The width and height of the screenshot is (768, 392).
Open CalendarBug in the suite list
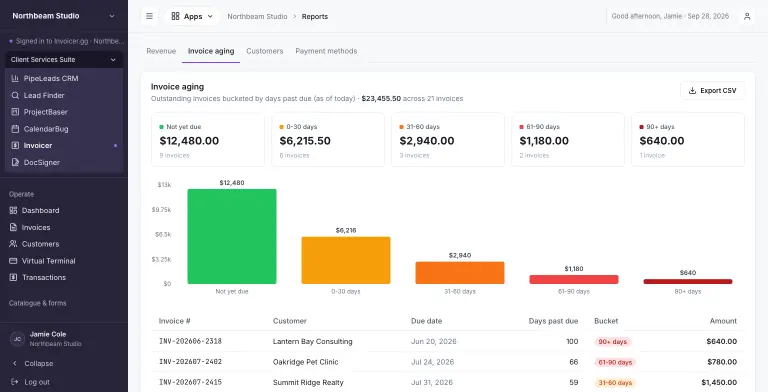click(64, 129)
